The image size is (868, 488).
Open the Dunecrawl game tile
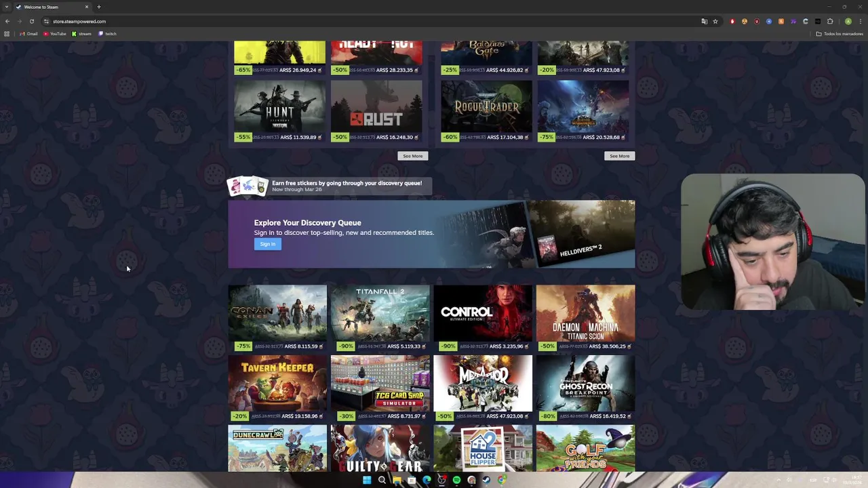[x=277, y=448]
